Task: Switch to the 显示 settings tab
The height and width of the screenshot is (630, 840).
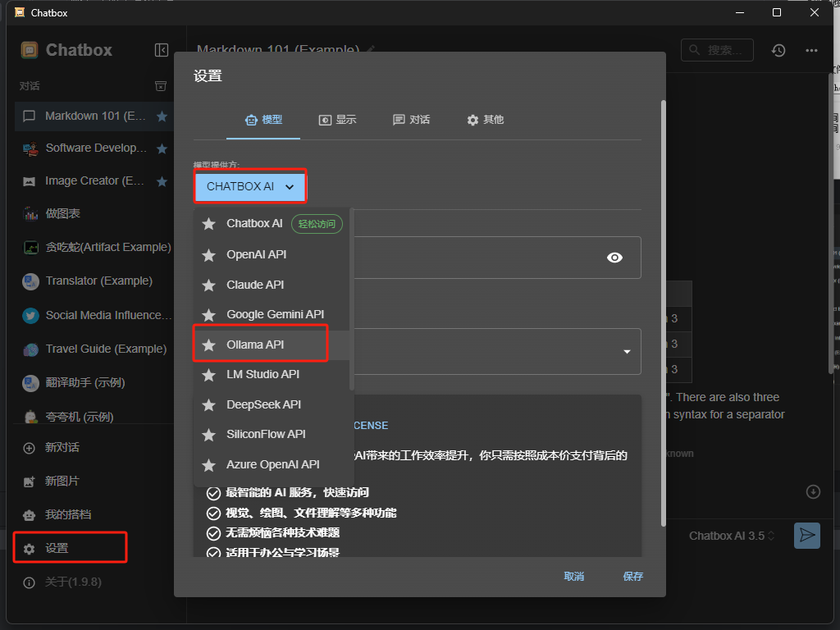Action: [x=337, y=120]
